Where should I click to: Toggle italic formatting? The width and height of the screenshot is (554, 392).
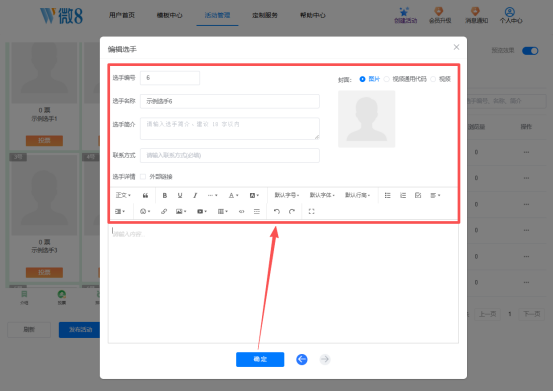[195, 195]
